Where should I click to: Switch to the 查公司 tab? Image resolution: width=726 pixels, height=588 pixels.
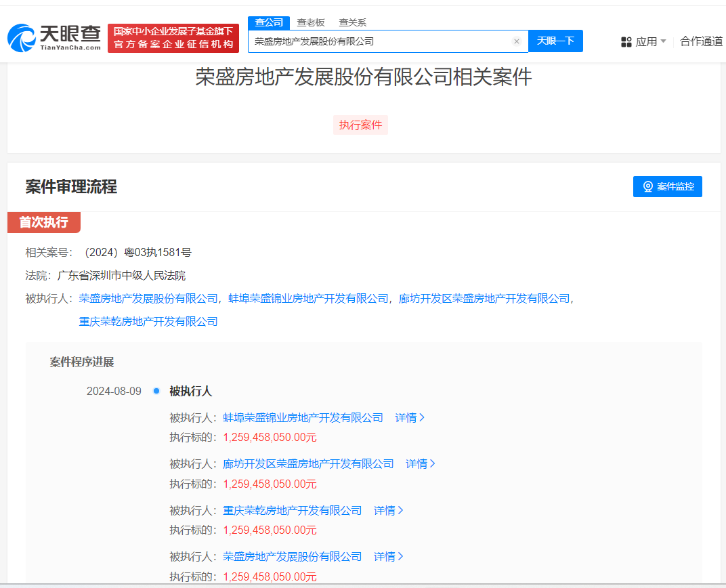(269, 22)
